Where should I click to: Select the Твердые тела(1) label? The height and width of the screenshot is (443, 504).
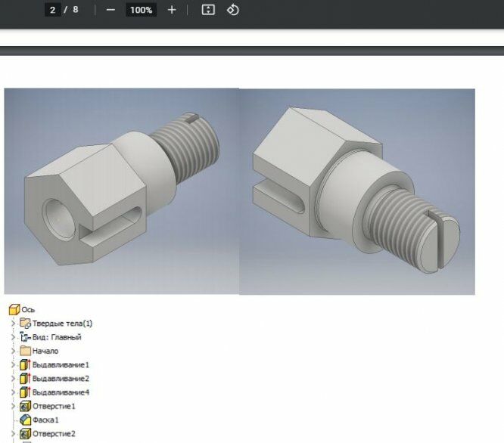coord(62,324)
